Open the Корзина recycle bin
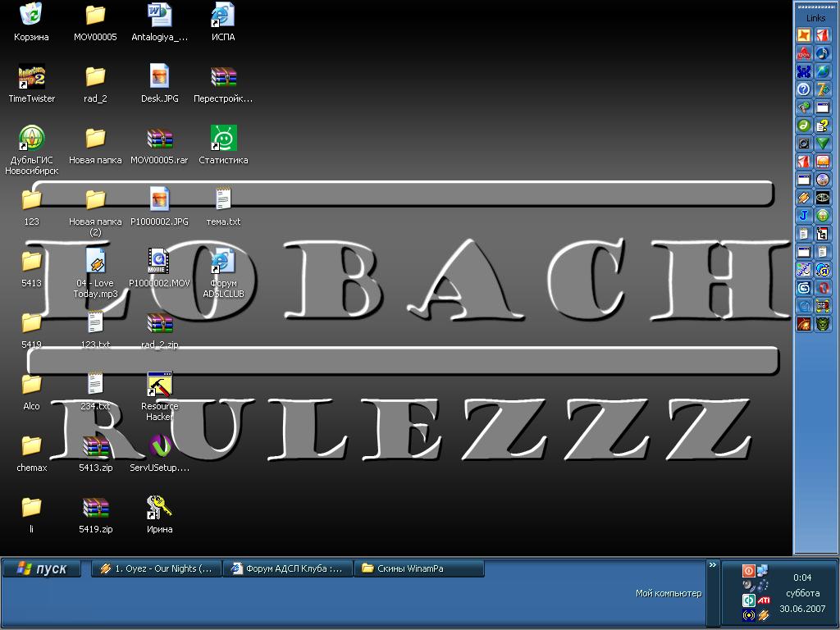 31,21
